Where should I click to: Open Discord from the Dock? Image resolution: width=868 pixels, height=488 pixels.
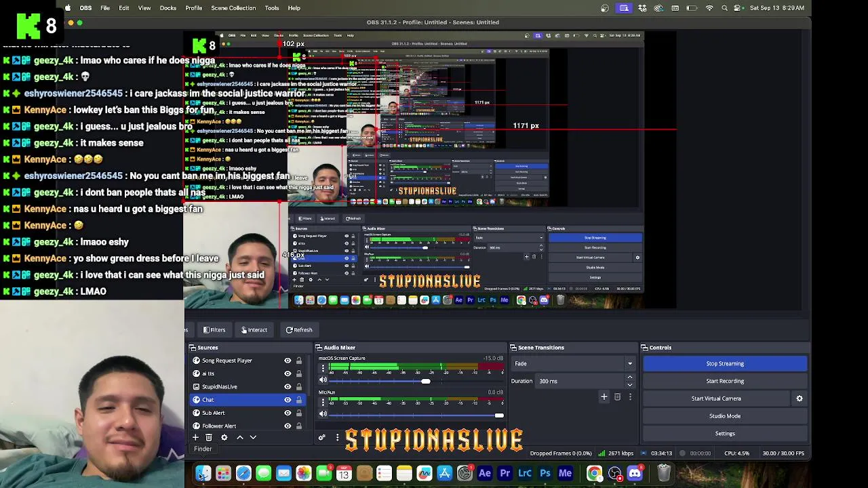[x=635, y=473]
